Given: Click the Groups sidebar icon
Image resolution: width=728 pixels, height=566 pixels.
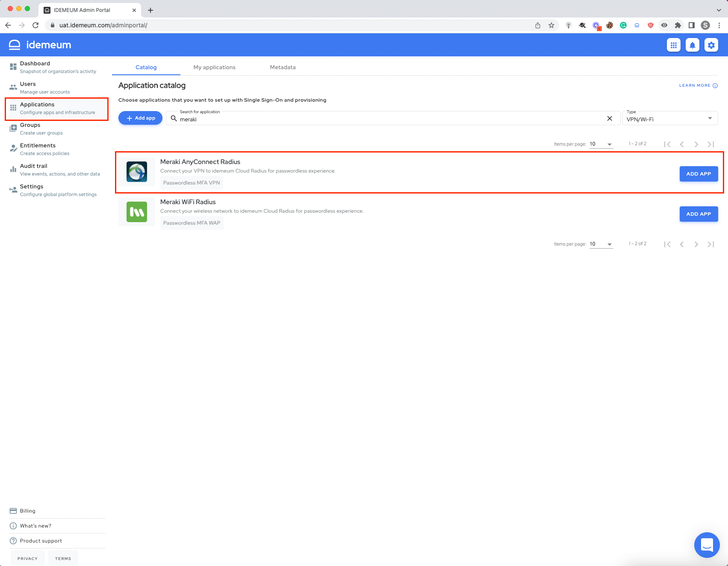Looking at the screenshot, I should (x=13, y=129).
